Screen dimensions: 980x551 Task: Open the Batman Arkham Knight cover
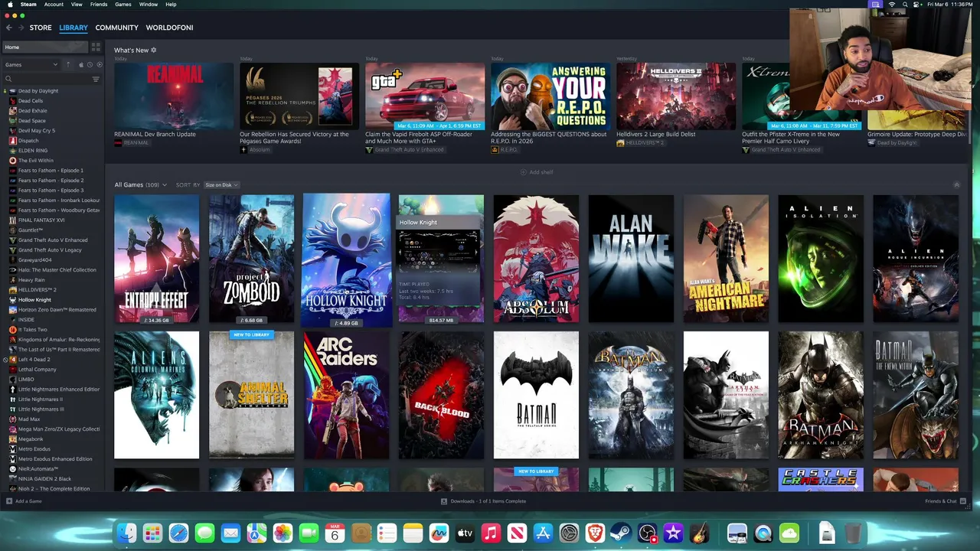click(821, 395)
